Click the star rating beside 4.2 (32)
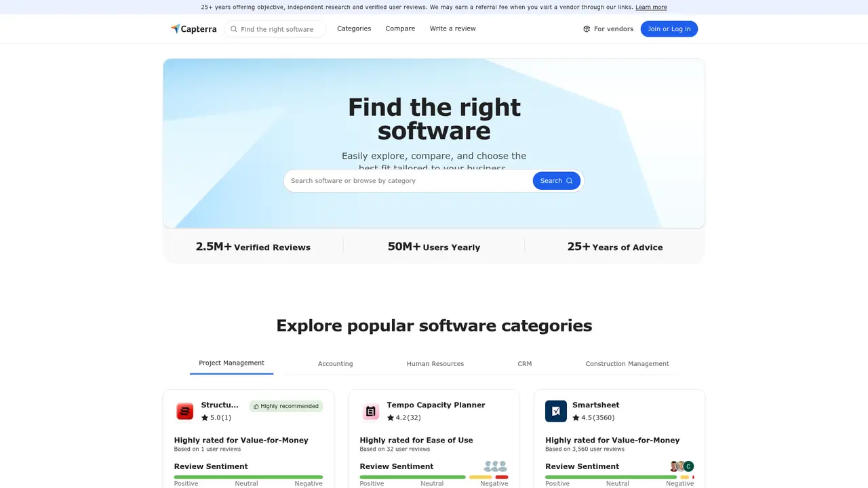 click(x=391, y=418)
